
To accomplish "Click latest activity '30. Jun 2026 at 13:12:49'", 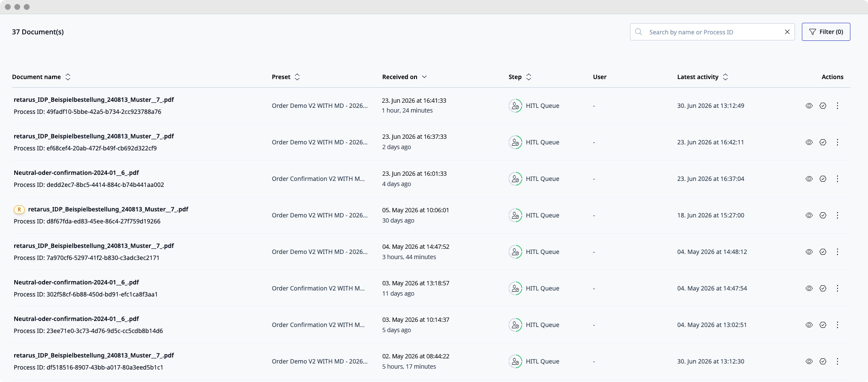I will (711, 106).
